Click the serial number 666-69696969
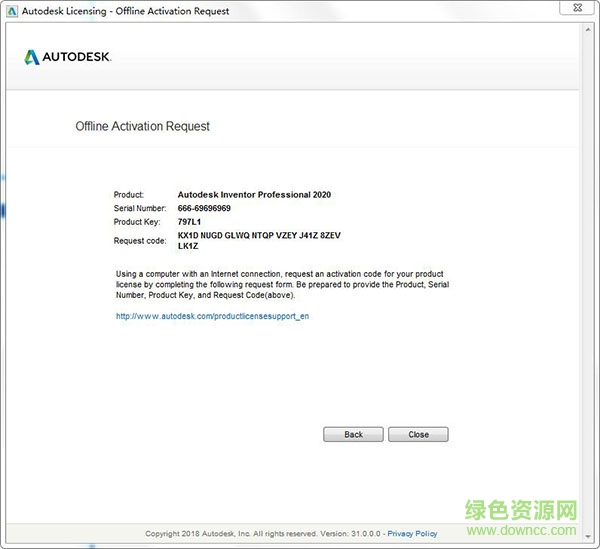Image resolution: width=600 pixels, height=549 pixels. tap(204, 208)
